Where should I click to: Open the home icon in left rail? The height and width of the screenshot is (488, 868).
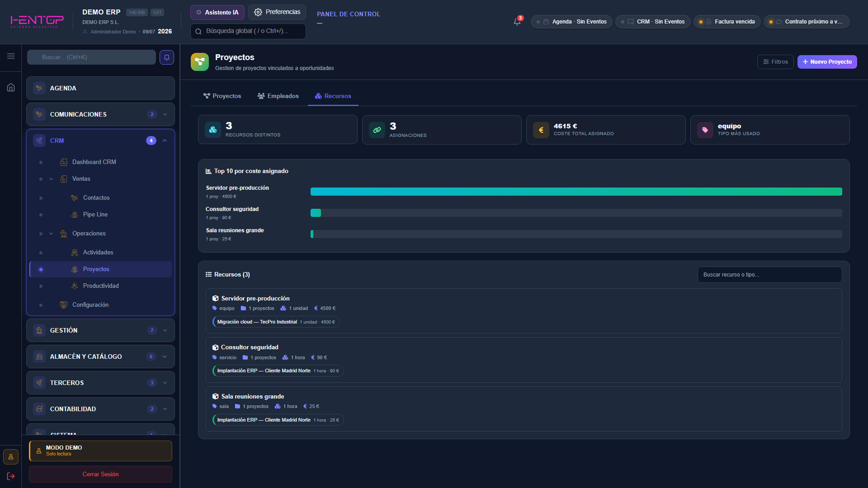pos(11,87)
